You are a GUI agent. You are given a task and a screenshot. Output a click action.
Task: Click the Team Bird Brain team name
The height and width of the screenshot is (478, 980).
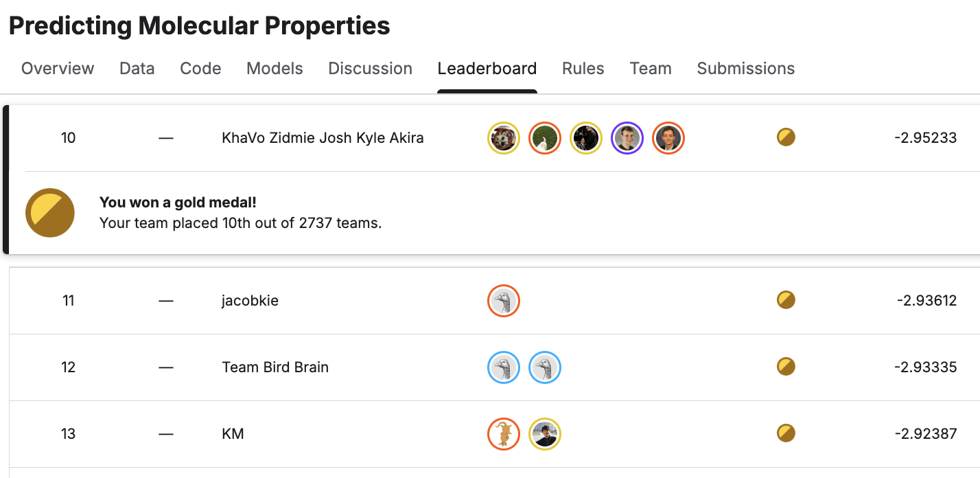pyautogui.click(x=275, y=367)
